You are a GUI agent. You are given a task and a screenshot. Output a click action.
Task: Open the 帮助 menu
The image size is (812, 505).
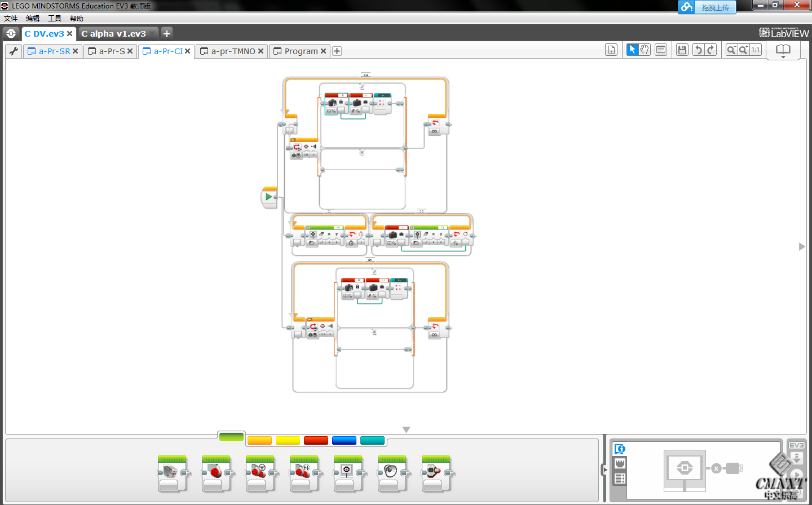(77, 19)
